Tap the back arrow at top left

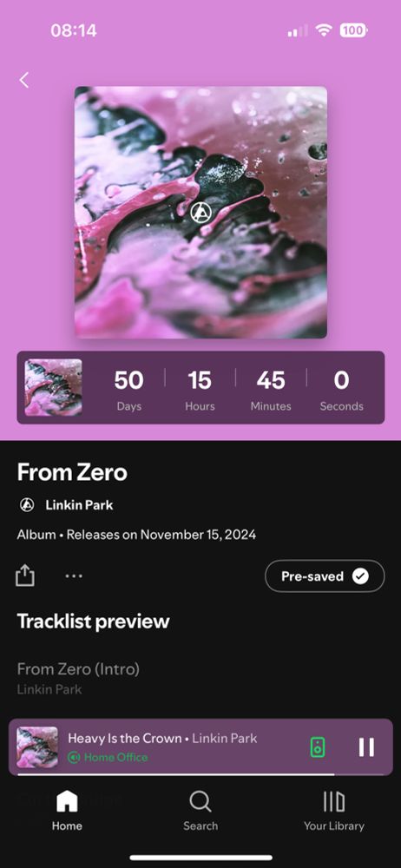tap(23, 80)
